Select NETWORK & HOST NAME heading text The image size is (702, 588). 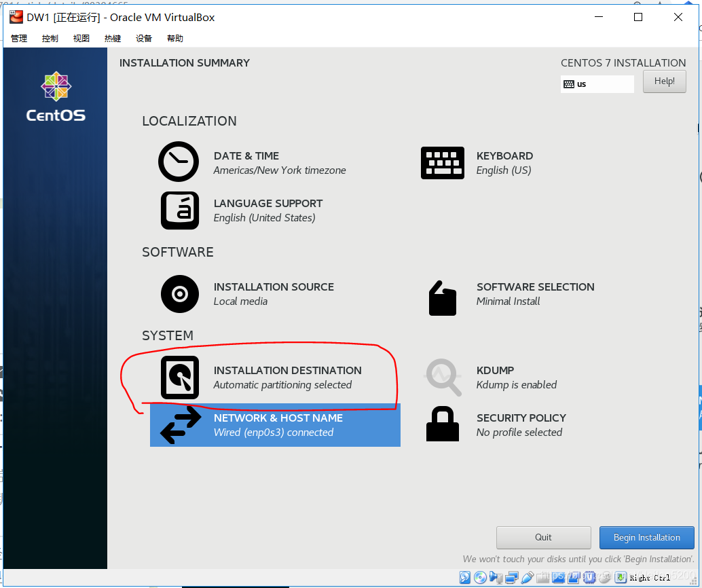[x=278, y=418]
